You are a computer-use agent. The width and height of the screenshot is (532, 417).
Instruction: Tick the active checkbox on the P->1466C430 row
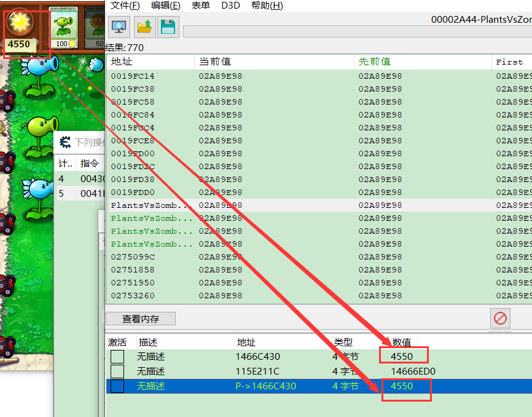[117, 386]
